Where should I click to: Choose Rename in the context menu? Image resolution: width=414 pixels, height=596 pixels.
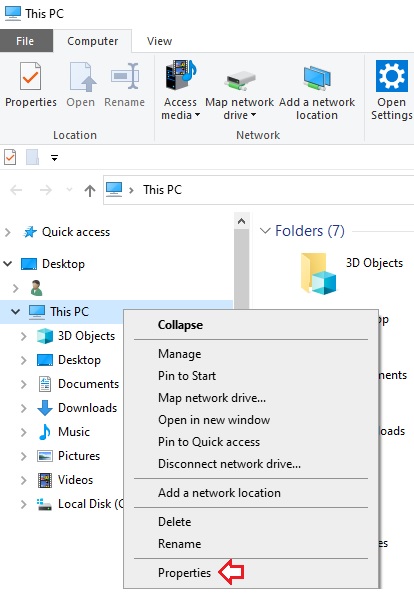tap(251, 544)
